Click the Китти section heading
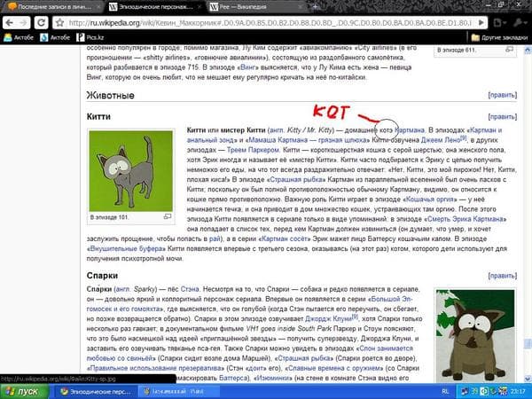Viewport: 532px width, 399px height. point(98,117)
